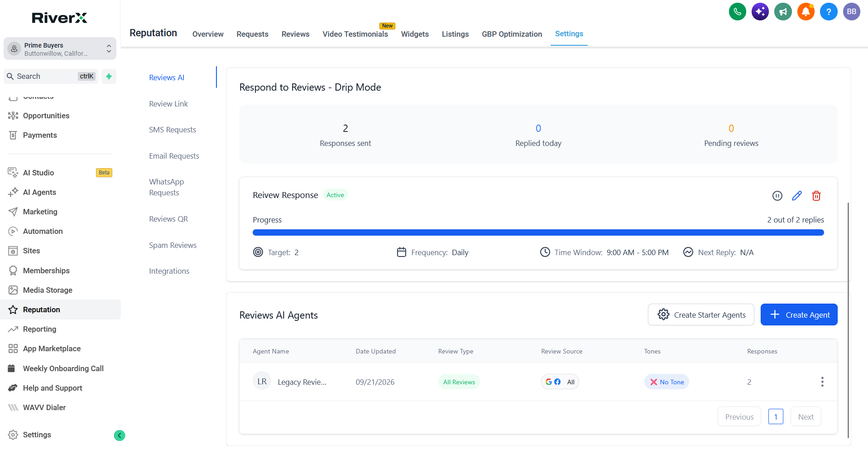Open the GBP Optimization tab

[512, 34]
